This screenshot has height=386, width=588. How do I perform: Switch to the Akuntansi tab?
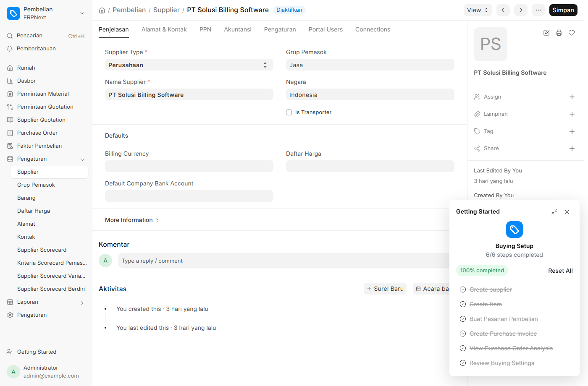238,29
